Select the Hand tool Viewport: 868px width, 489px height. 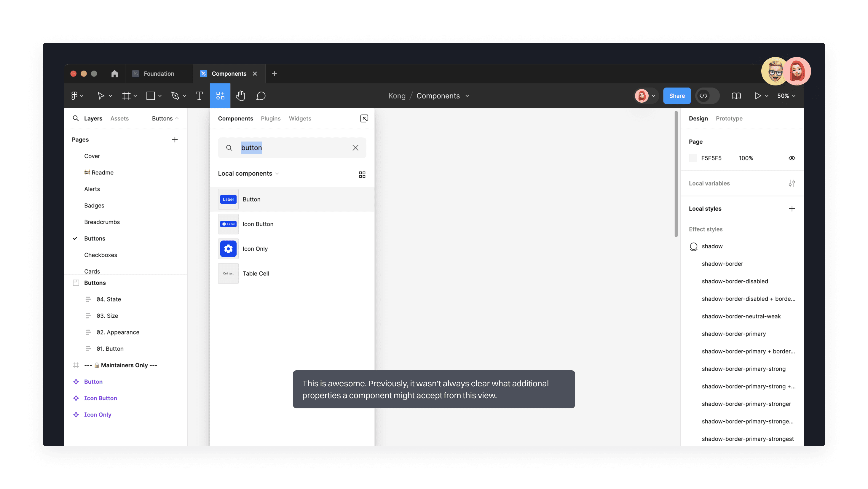point(240,96)
